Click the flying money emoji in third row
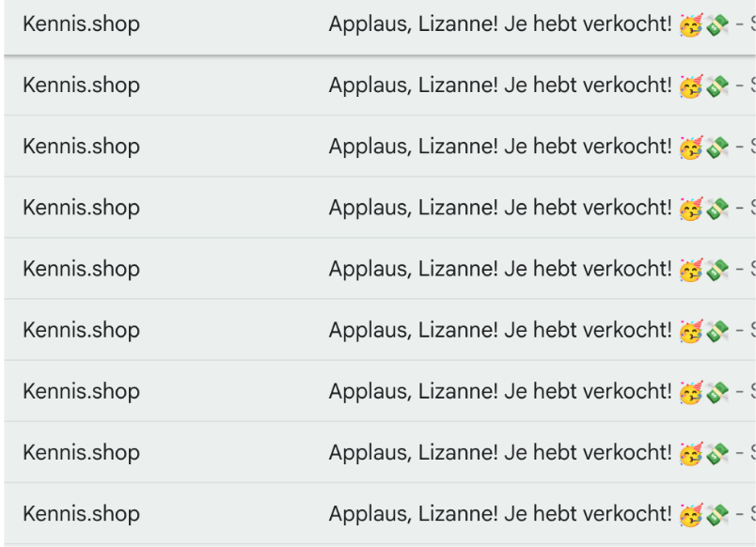The width and height of the screenshot is (756, 547). [x=718, y=147]
